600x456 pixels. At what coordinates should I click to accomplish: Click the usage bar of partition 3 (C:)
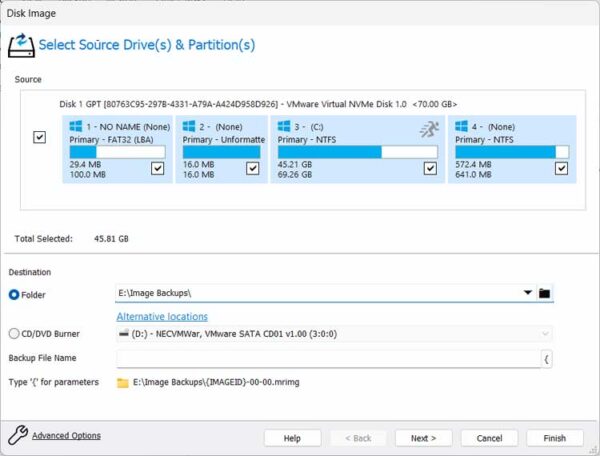coord(356,152)
